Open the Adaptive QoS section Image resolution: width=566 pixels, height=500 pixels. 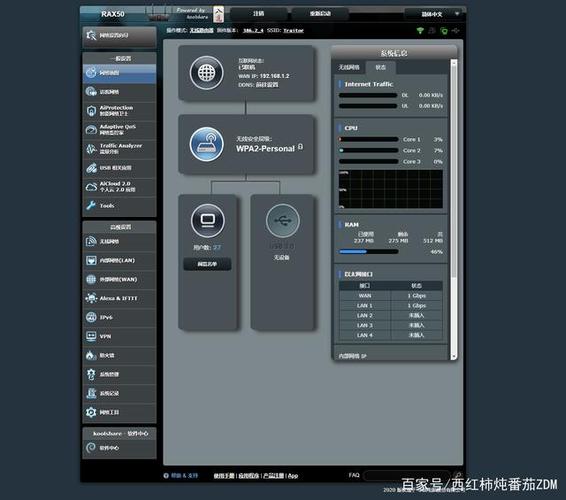coord(119,130)
